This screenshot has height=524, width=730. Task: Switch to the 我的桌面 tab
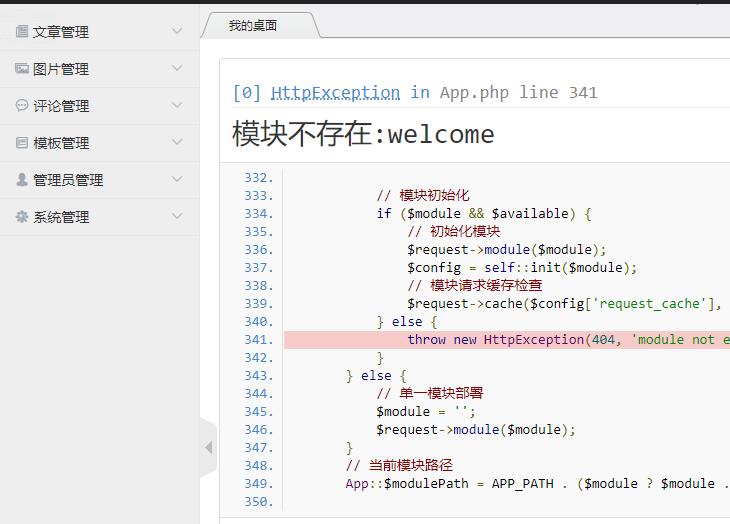coord(253,25)
